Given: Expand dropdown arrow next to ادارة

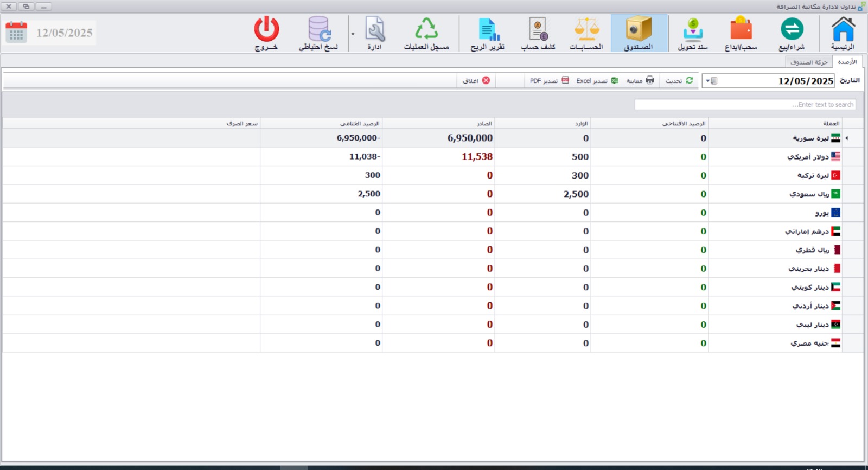Looking at the screenshot, I should [x=353, y=34].
